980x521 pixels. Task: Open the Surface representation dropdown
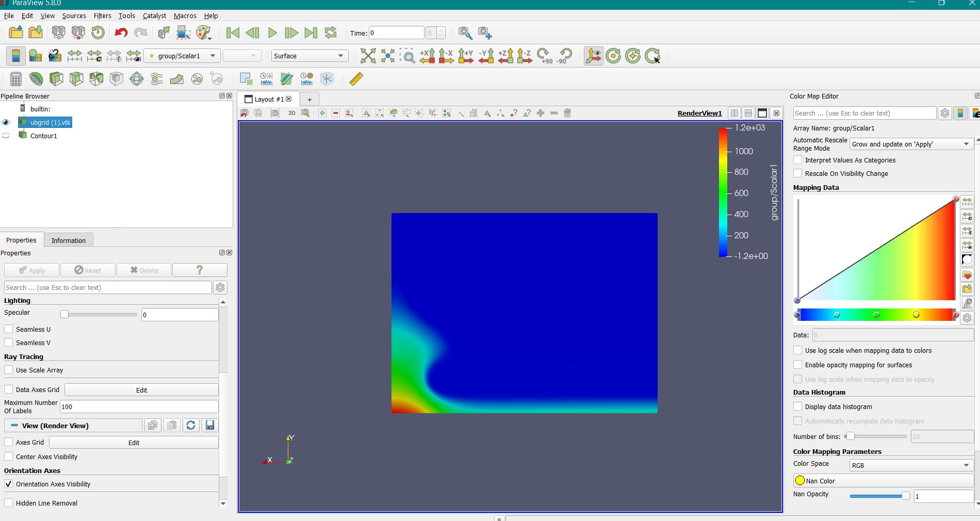point(309,56)
